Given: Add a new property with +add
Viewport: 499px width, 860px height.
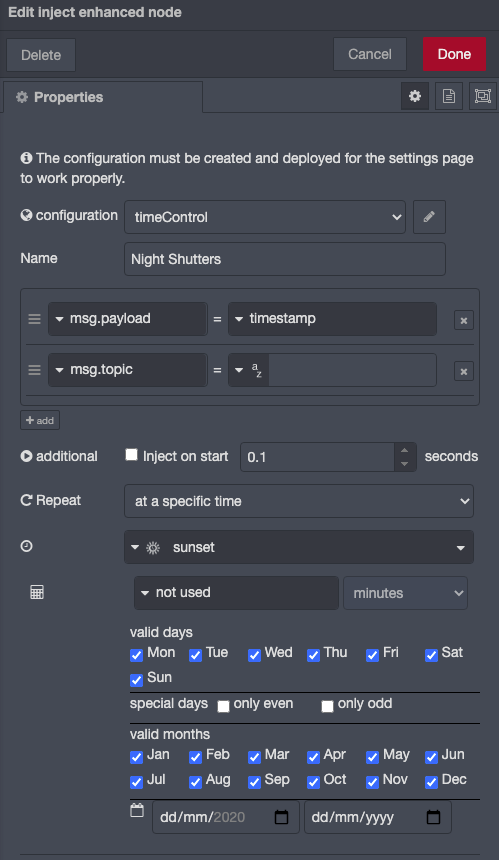Looking at the screenshot, I should 40,420.
